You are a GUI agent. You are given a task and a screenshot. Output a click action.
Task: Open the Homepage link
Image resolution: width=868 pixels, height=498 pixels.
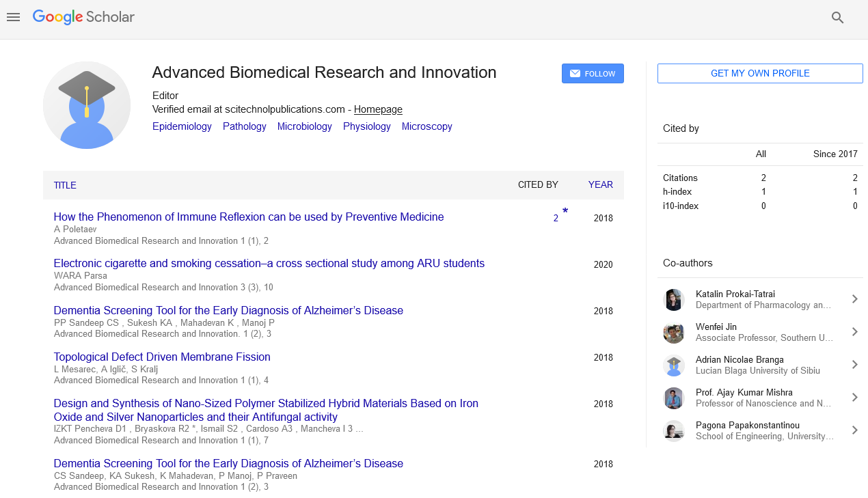pyautogui.click(x=378, y=109)
